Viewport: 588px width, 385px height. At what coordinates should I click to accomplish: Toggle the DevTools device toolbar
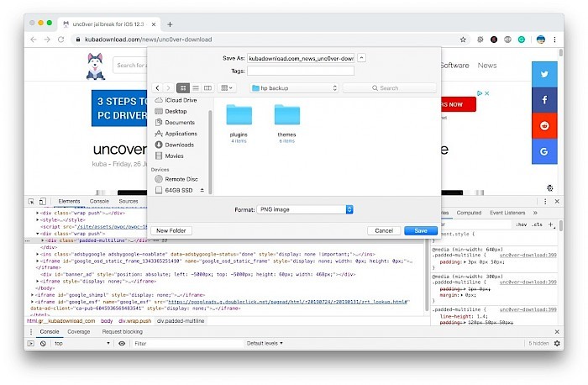tap(43, 202)
